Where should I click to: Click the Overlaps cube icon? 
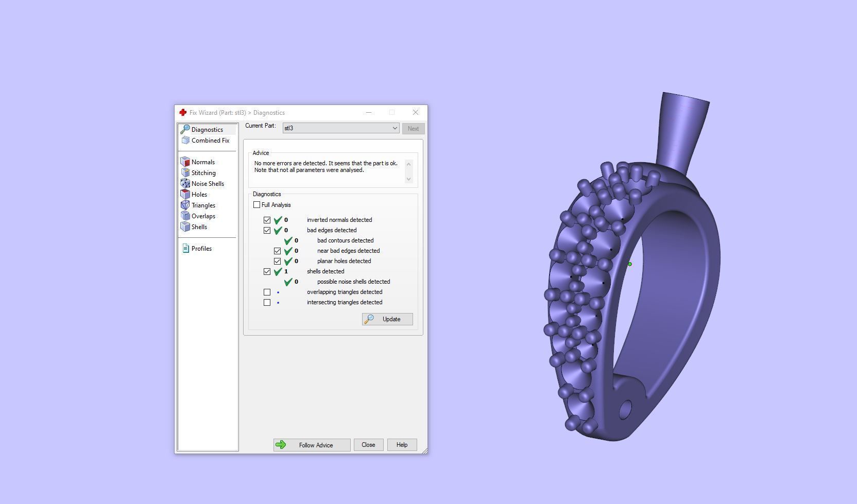(185, 216)
